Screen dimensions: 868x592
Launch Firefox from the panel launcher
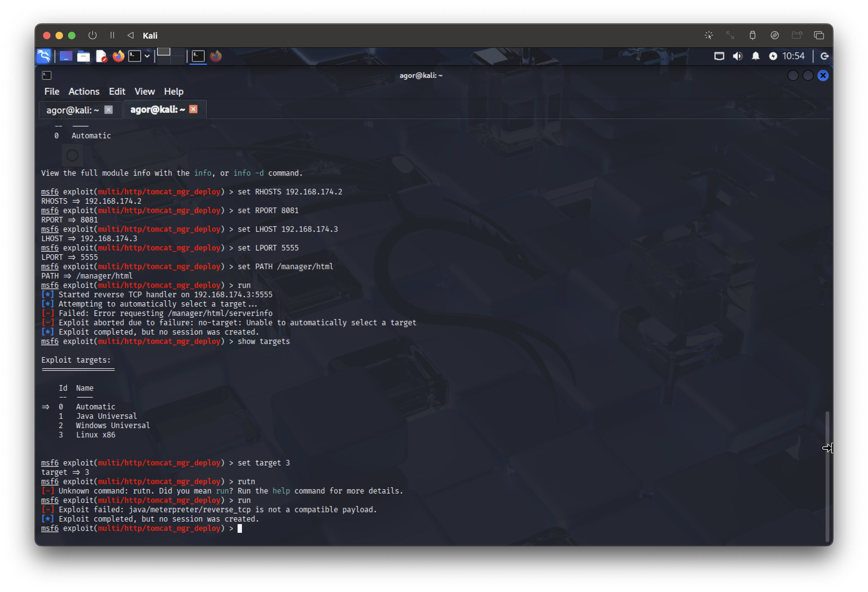pos(118,56)
